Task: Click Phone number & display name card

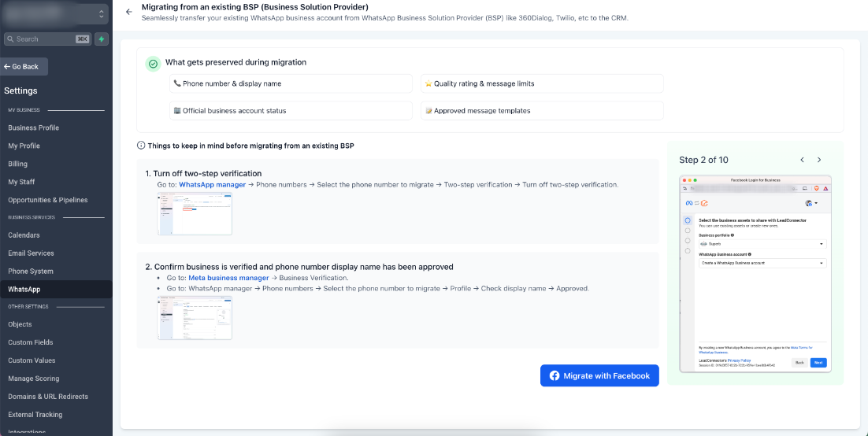Action: (291, 83)
